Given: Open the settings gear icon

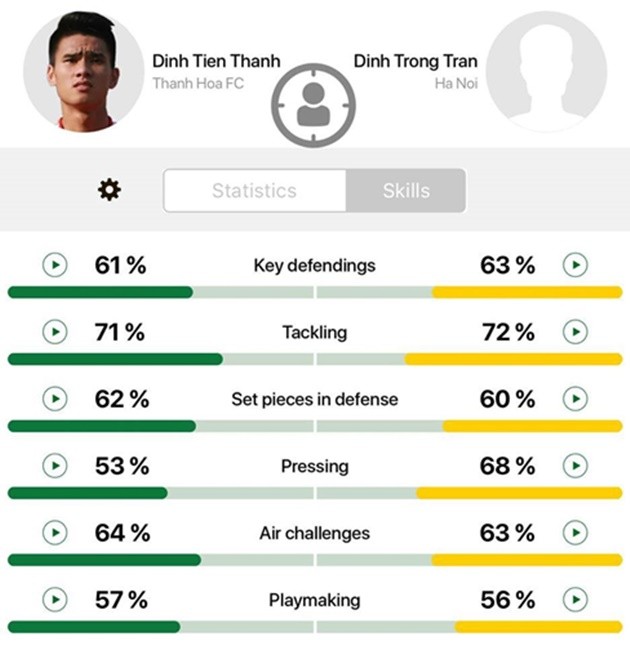Looking at the screenshot, I should coord(108,190).
